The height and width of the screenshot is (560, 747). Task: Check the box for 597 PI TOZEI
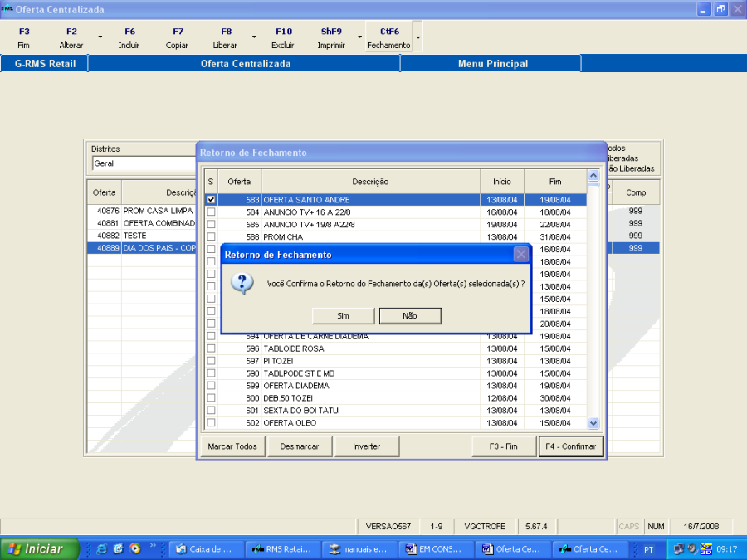tap(211, 361)
